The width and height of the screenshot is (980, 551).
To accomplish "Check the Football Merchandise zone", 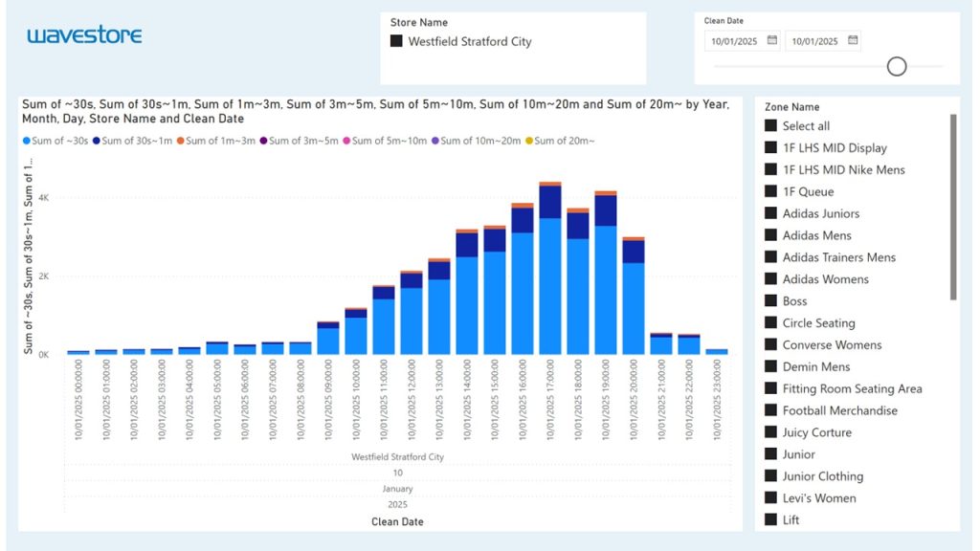I will coord(770,409).
